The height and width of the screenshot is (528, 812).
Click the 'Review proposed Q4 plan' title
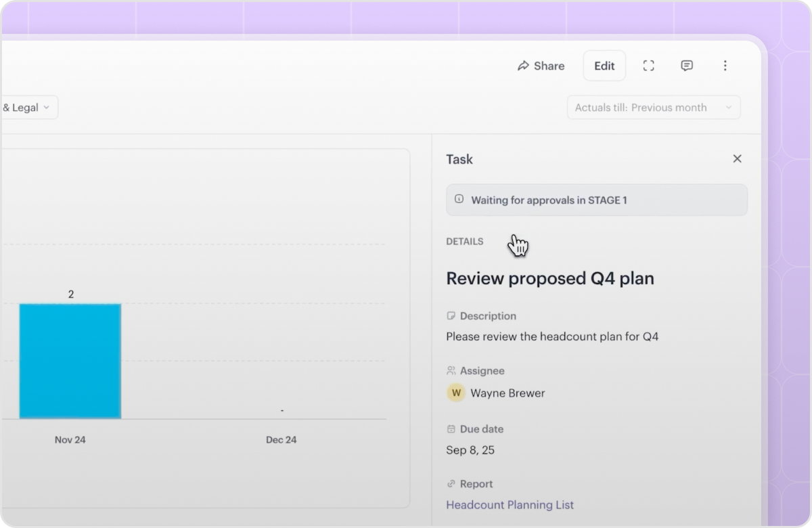click(x=550, y=278)
